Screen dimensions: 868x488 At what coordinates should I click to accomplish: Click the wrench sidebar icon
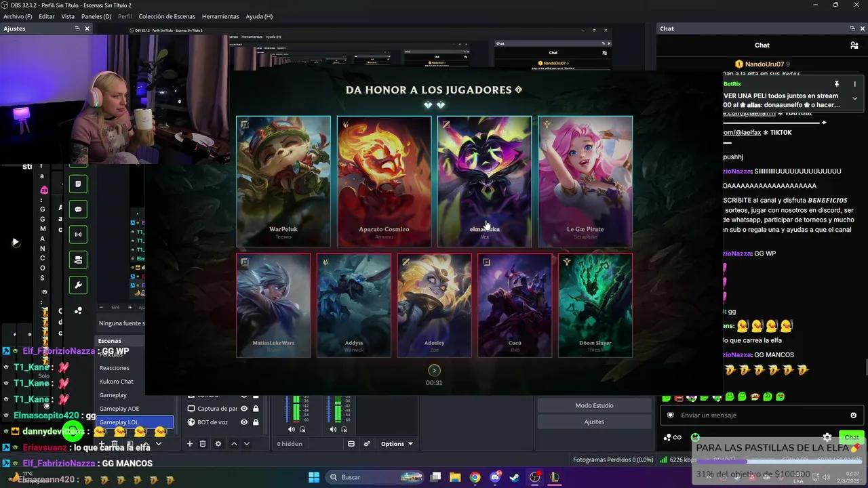pos(78,285)
